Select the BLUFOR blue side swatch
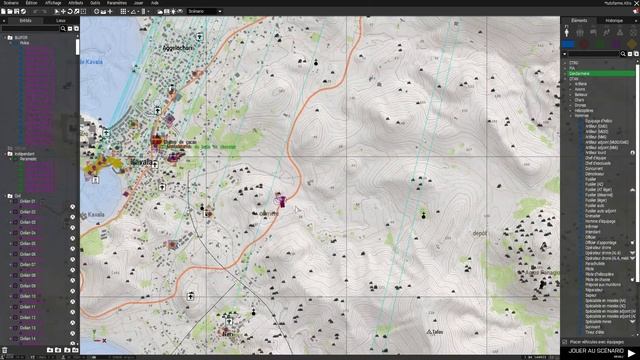 (x=568, y=44)
